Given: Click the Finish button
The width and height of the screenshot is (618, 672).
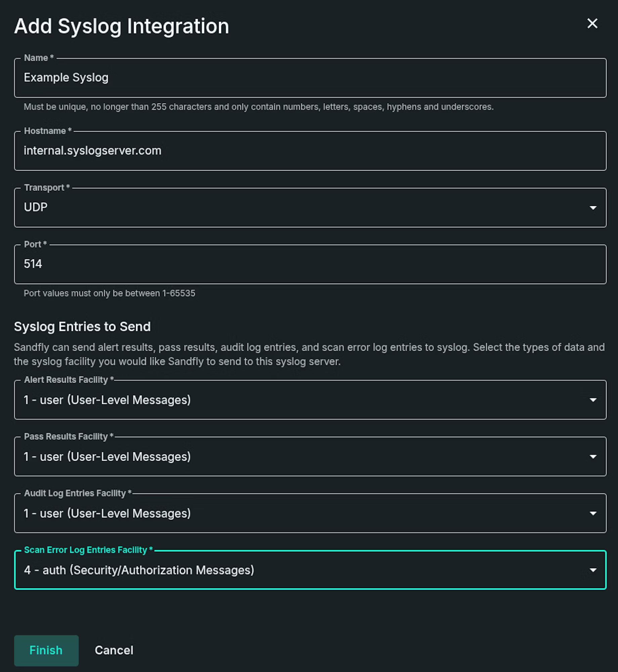Looking at the screenshot, I should [x=46, y=650].
